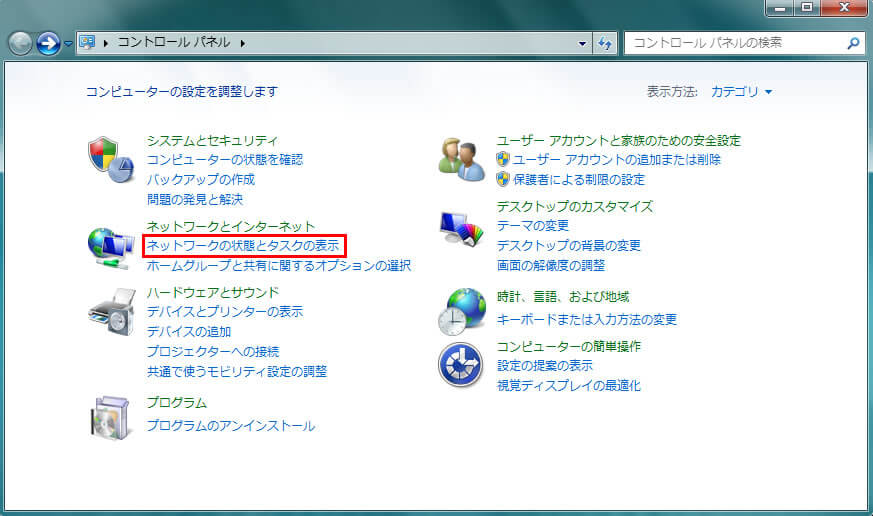873x516 pixels.
Task: Open バックアップの作成 link
Action: (x=201, y=179)
